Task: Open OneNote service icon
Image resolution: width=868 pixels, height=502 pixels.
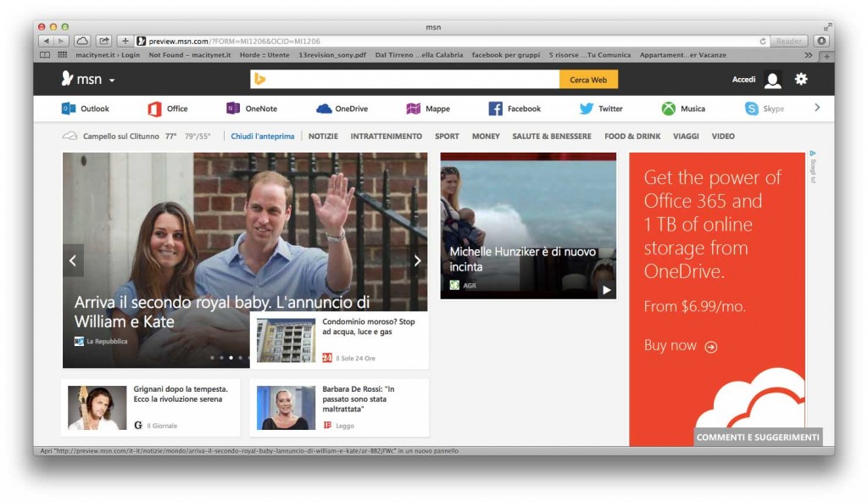Action: pos(233,109)
